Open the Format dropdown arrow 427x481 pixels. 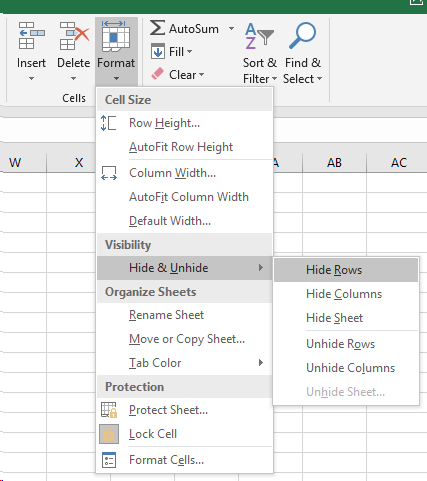(116, 79)
